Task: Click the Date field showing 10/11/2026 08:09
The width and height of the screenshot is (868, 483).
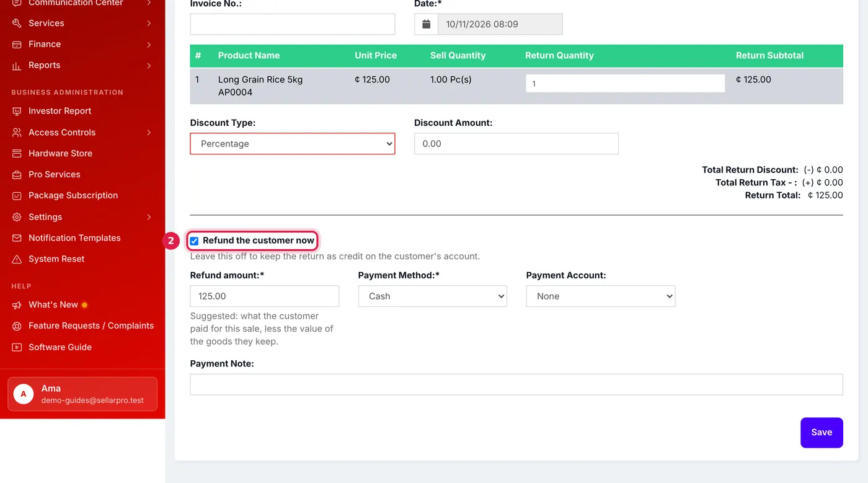Action: (500, 24)
